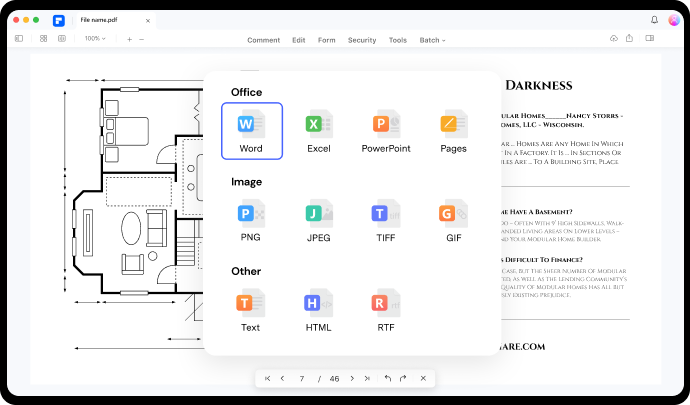Go to the previous page

tap(283, 378)
